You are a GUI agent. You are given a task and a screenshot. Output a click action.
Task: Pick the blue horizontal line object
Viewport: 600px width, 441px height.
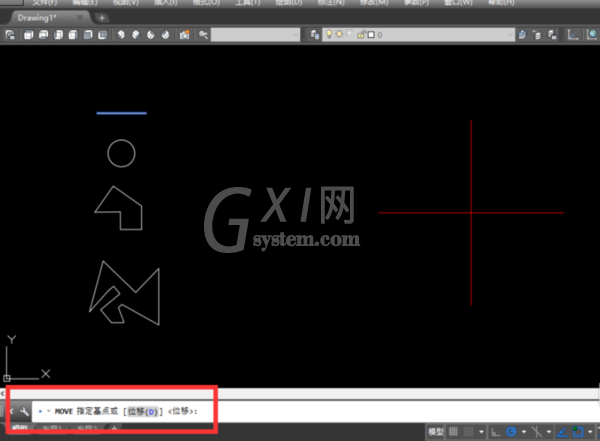click(122, 113)
